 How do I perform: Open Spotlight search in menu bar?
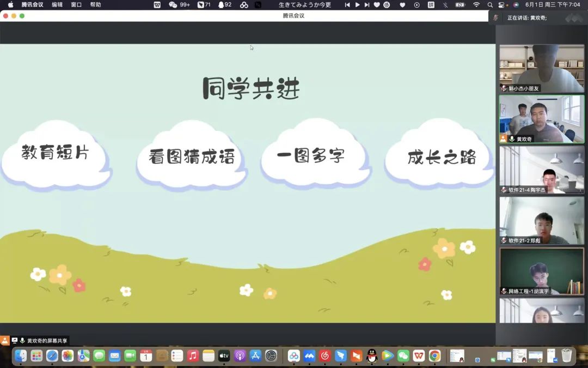490,4
